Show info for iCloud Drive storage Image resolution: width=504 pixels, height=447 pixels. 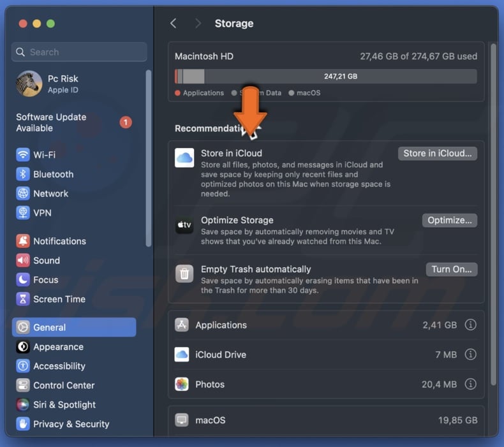471,355
